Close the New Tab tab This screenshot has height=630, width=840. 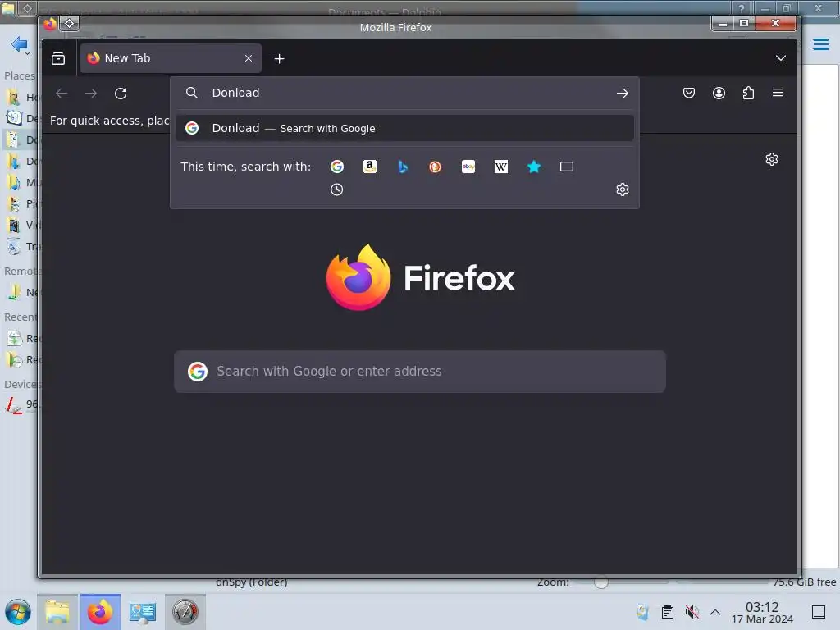(x=248, y=58)
